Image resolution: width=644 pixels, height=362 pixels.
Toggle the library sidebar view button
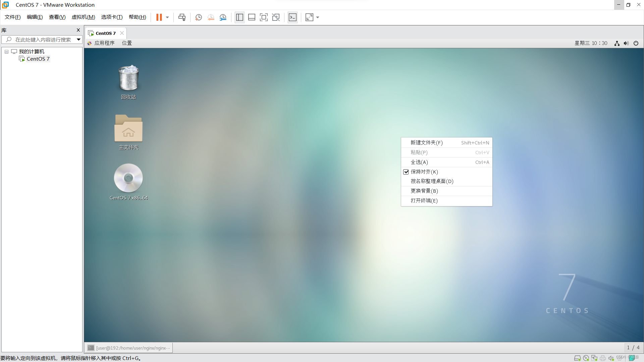(x=239, y=17)
